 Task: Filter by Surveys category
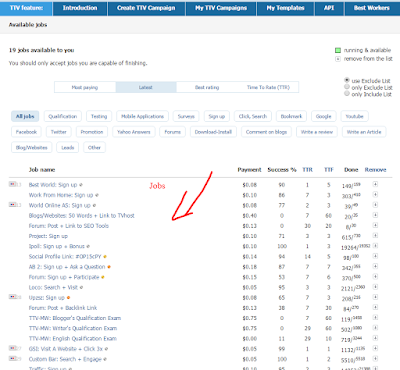[x=186, y=116]
